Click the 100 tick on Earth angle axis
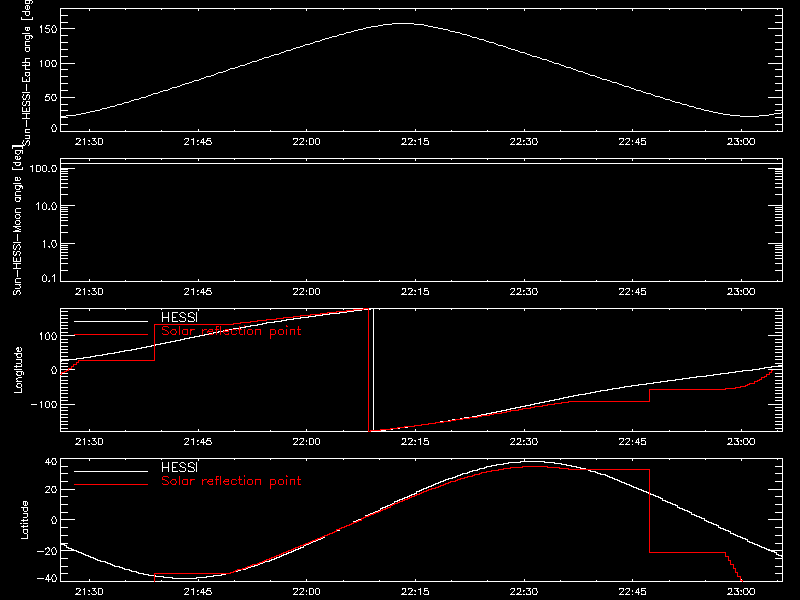 click(x=49, y=63)
